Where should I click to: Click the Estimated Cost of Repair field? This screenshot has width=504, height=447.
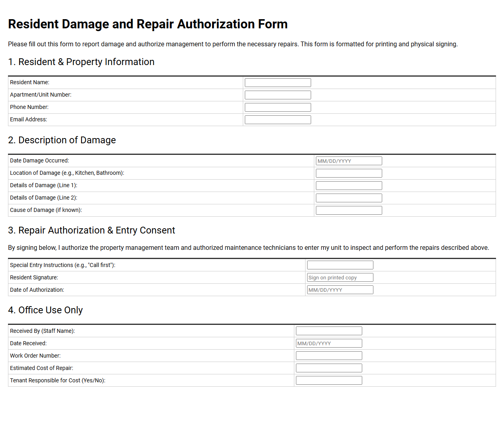click(329, 368)
